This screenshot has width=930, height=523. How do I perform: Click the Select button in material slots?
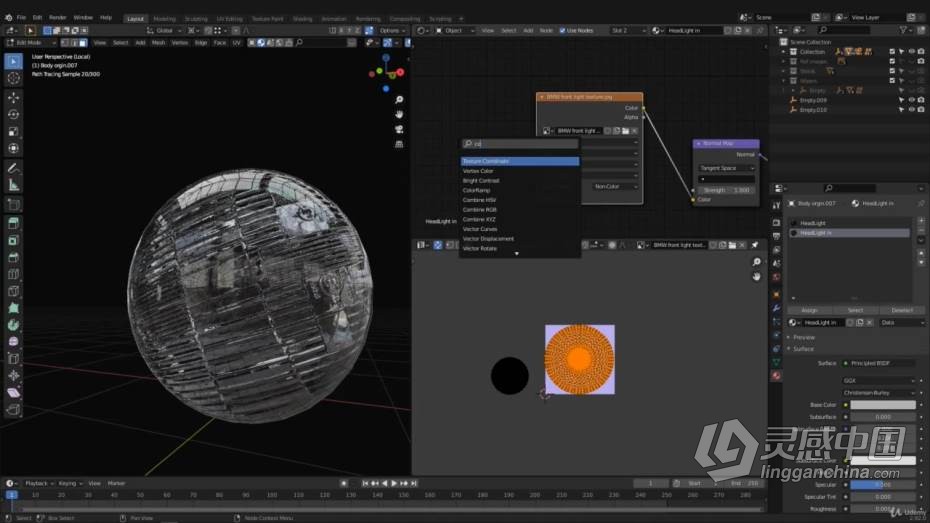tap(855, 310)
